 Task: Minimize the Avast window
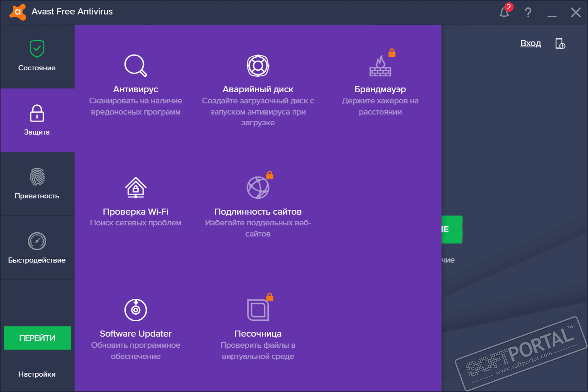pyautogui.click(x=552, y=13)
